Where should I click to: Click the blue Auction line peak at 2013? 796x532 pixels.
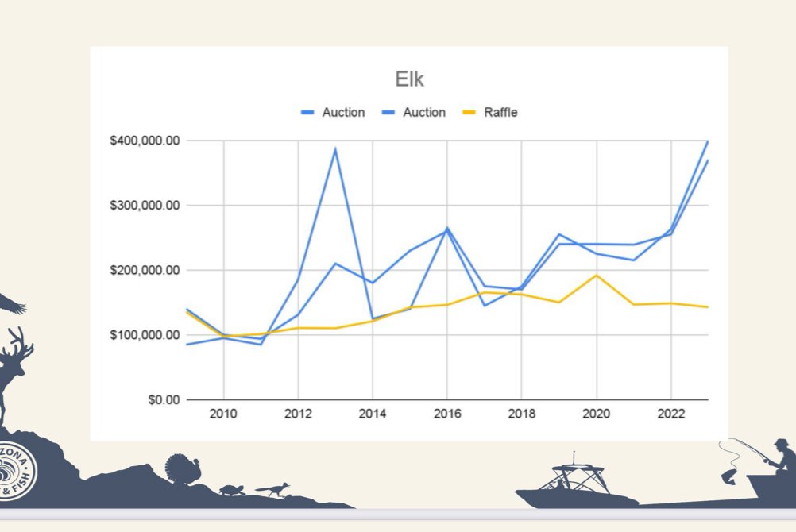(x=335, y=150)
